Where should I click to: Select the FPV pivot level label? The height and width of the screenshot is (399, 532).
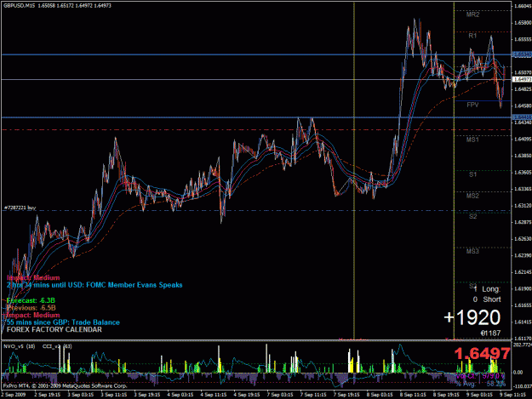click(x=472, y=105)
